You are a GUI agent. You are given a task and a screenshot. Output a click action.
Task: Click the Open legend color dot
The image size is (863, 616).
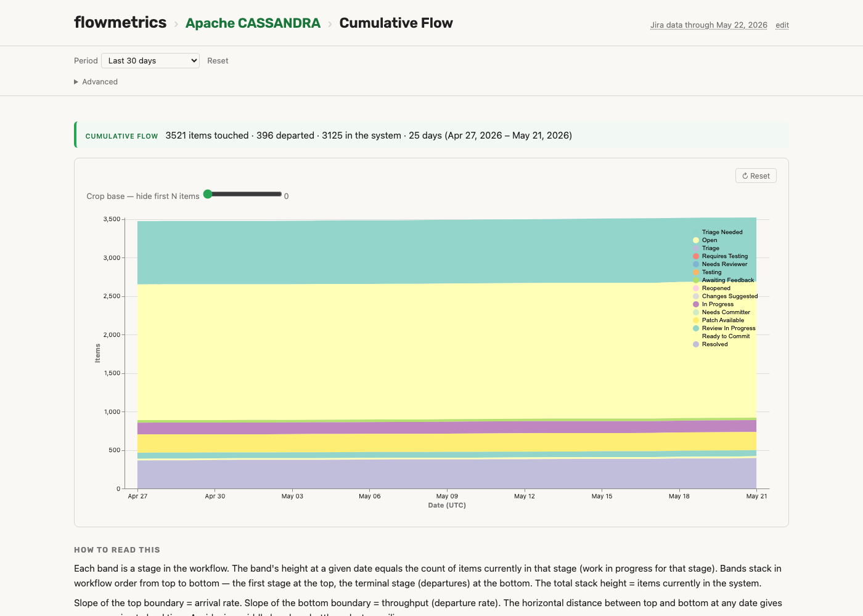tap(696, 240)
